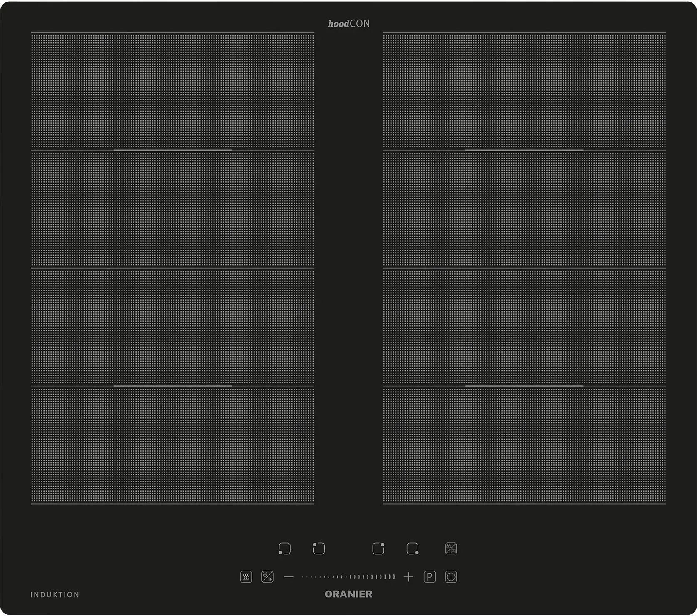
Task: Select the front-right cooking zone icon
Action: (x=413, y=549)
